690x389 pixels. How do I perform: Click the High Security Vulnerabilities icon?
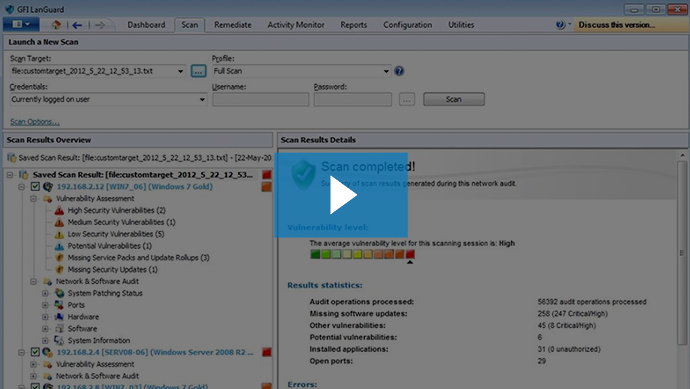click(59, 211)
